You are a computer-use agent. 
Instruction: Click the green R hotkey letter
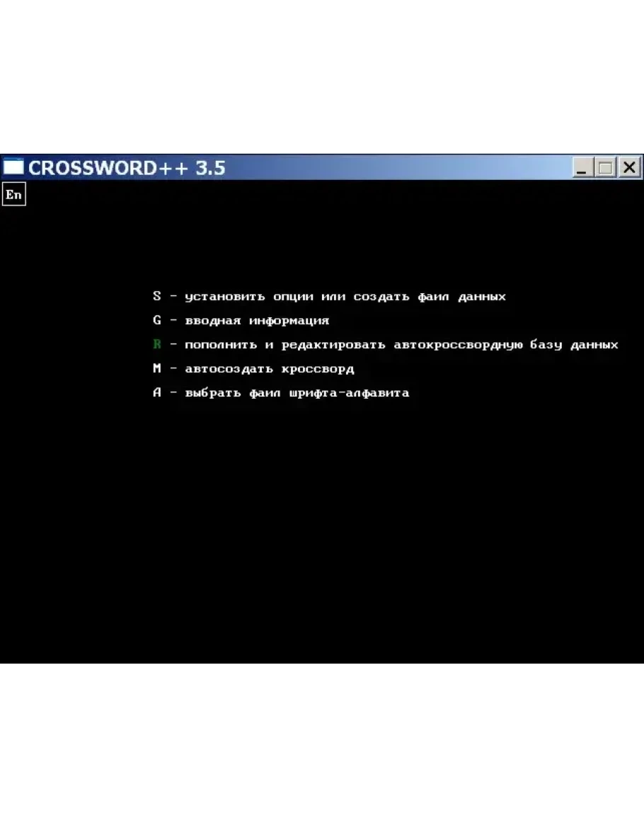[x=157, y=345]
